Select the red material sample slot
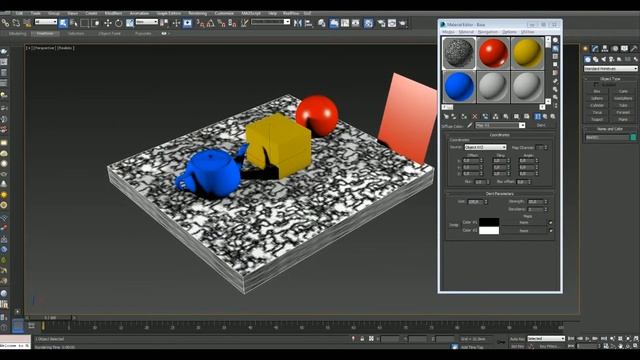This screenshot has height=360, width=640. click(493, 53)
